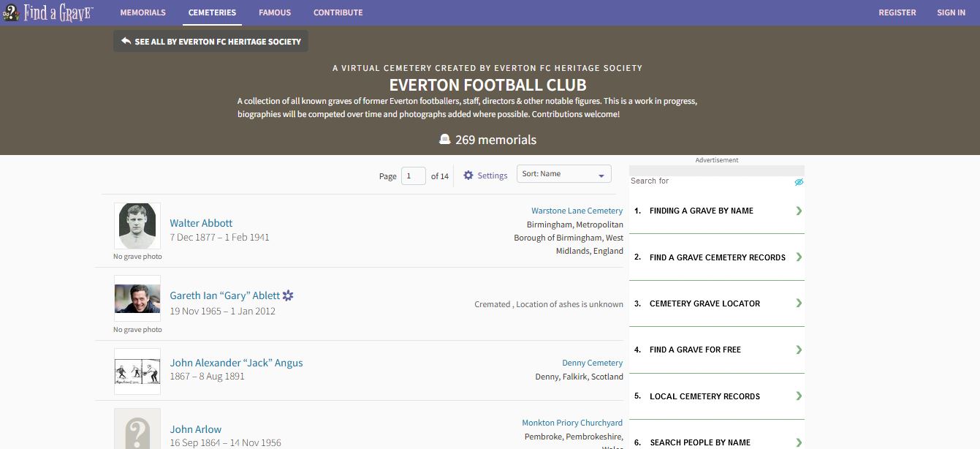Click the arrow beside Local Cemetery Records
This screenshot has height=449, width=980.
point(799,396)
